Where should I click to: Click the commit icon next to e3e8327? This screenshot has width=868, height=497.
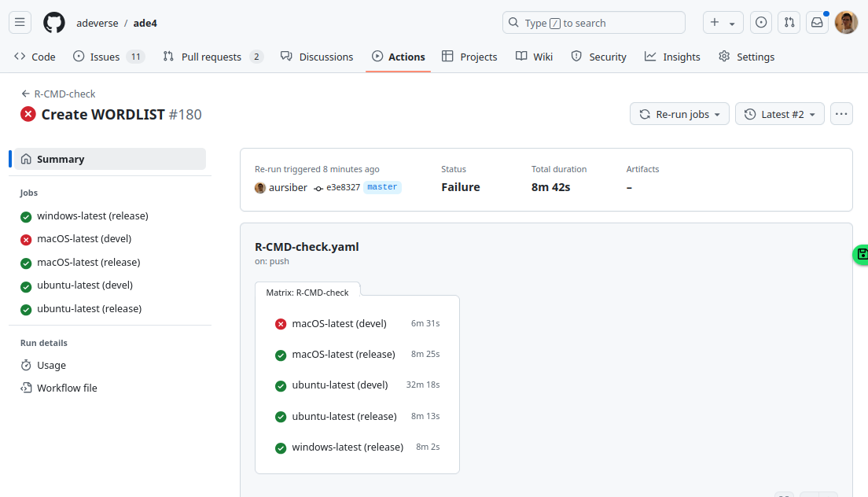318,188
